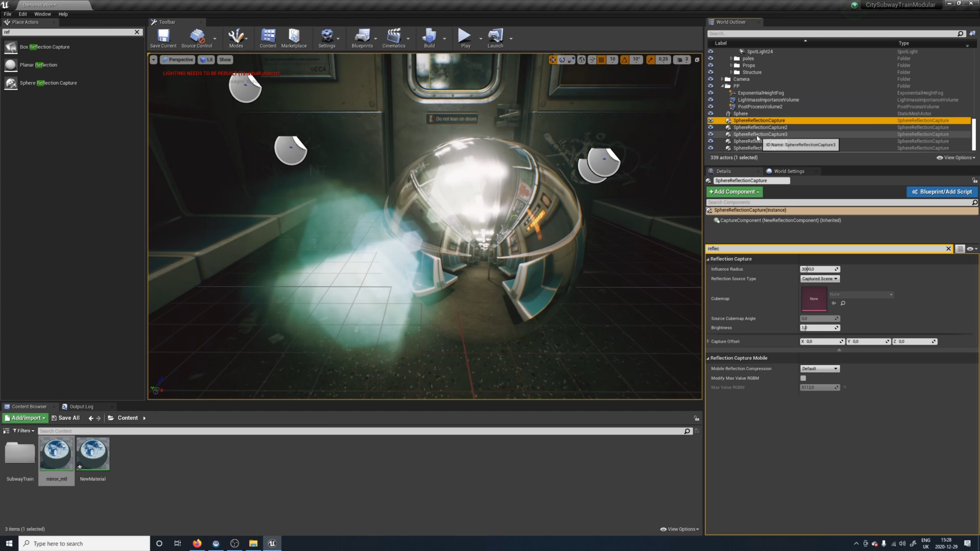The height and width of the screenshot is (551, 980).
Task: Open Unreal Engine from the Windows taskbar
Action: coord(272,543)
